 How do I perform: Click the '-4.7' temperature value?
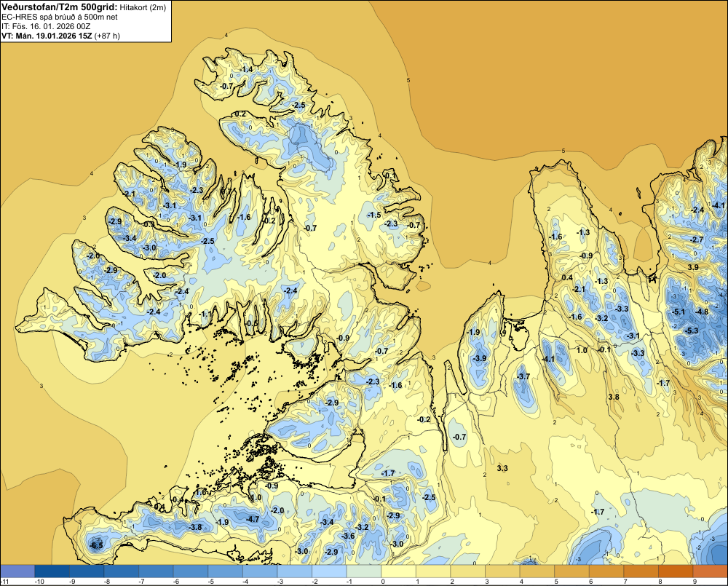click(253, 519)
